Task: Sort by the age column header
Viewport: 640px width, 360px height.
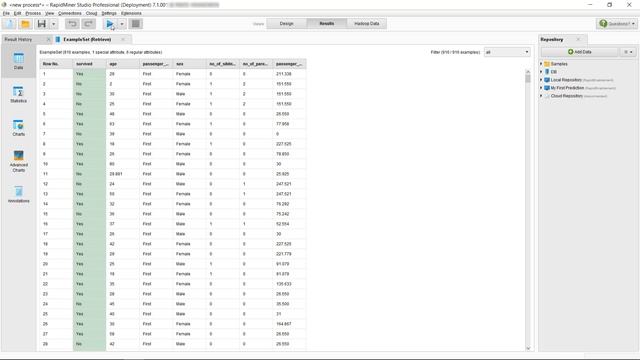Action: tap(123, 64)
